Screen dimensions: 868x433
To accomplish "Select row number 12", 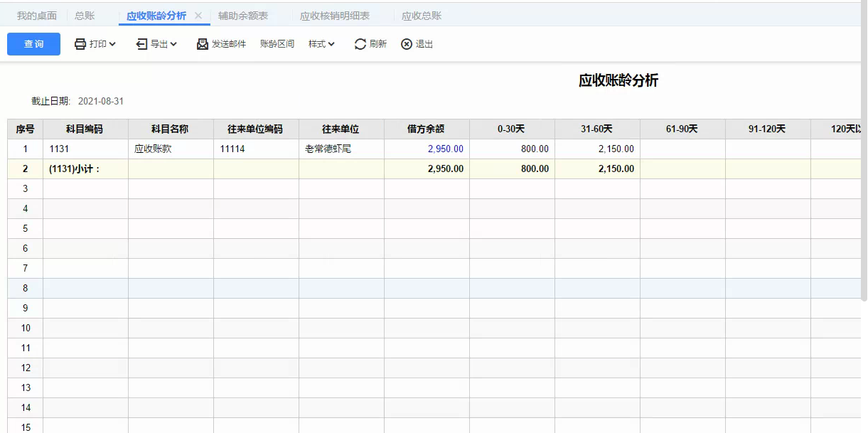I will pyautogui.click(x=25, y=368).
